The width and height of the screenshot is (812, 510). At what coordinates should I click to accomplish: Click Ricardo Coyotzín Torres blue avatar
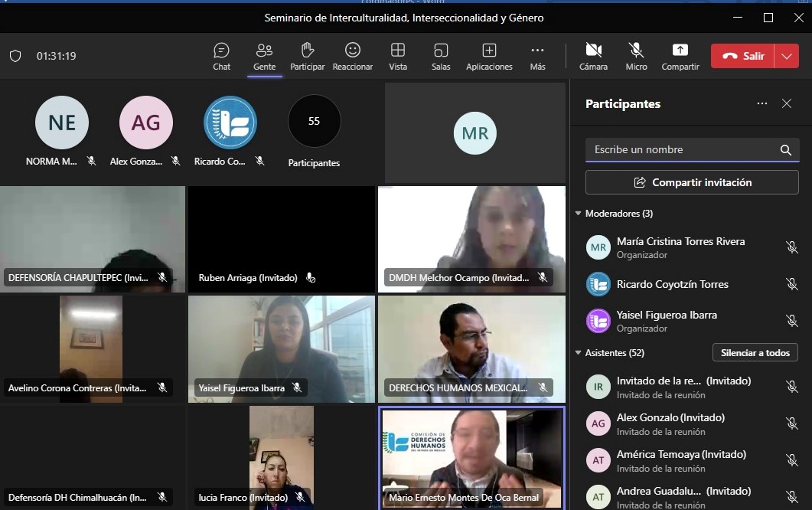598,284
